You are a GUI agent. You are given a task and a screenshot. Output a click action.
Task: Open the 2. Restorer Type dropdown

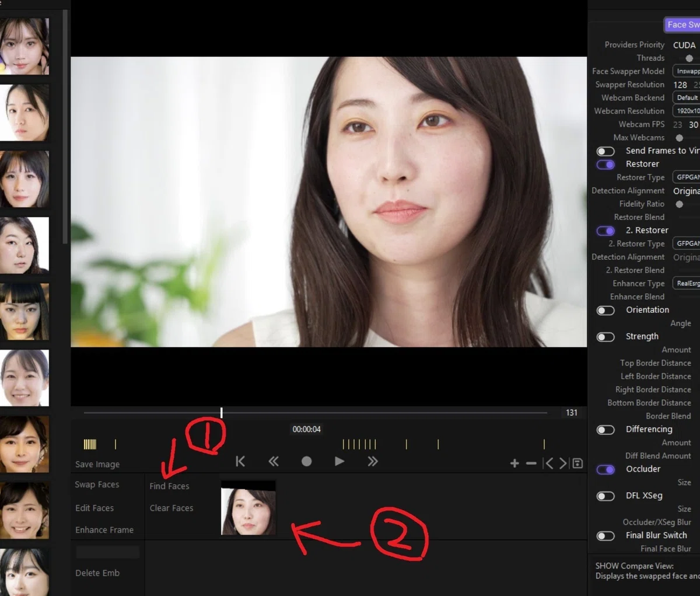click(686, 243)
